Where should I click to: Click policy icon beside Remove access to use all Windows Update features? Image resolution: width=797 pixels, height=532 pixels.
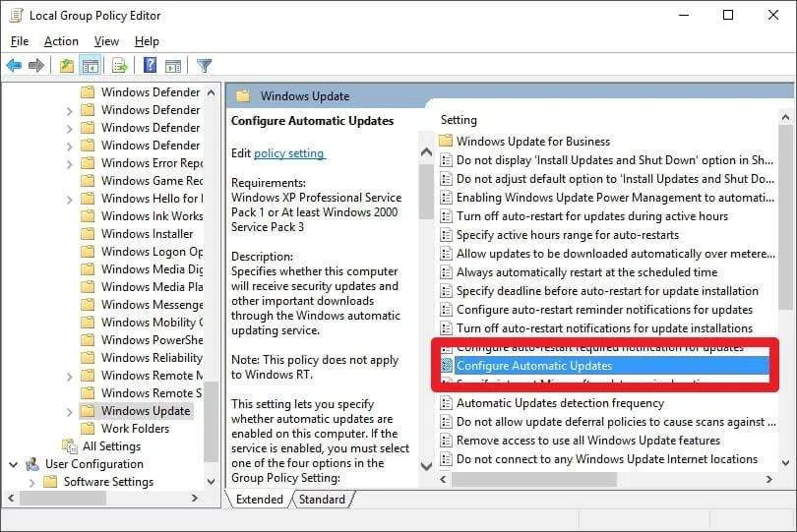pos(446,441)
